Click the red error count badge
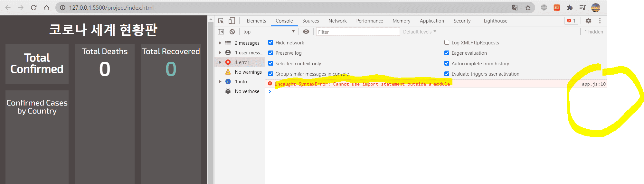The width and height of the screenshot is (644, 184). 572,21
